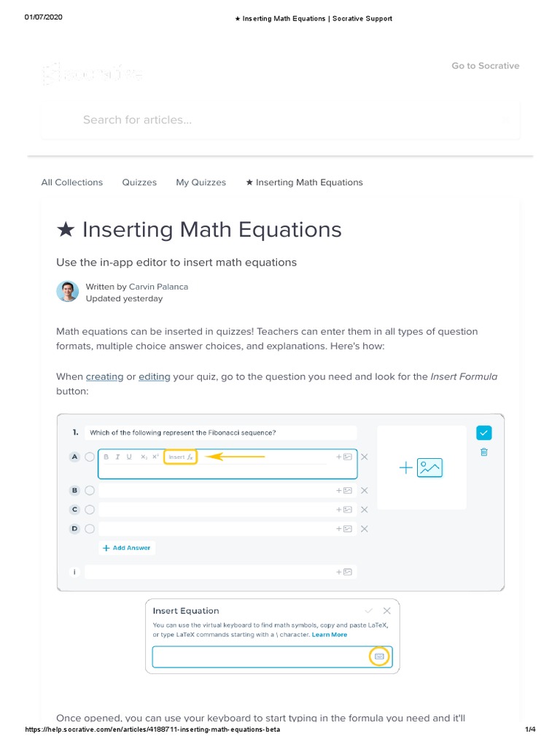560x747 pixels.
Task: Click the blue checkmark save icon
Action: [483, 433]
